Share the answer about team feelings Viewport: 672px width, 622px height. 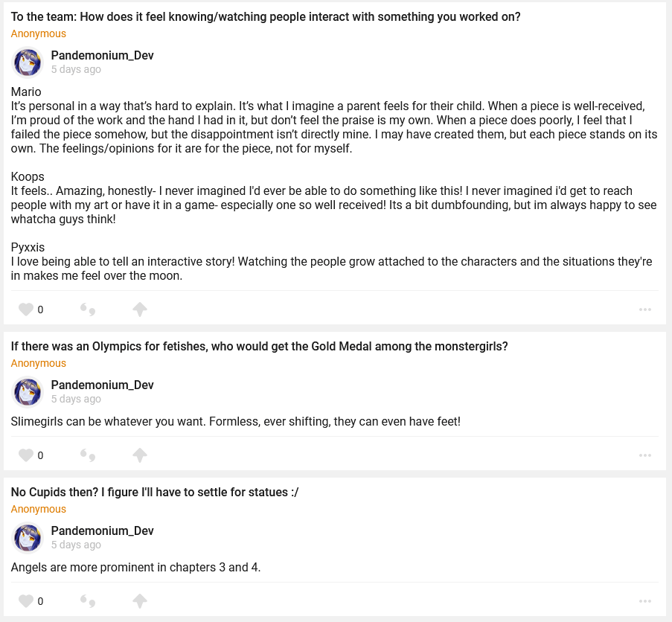click(139, 310)
